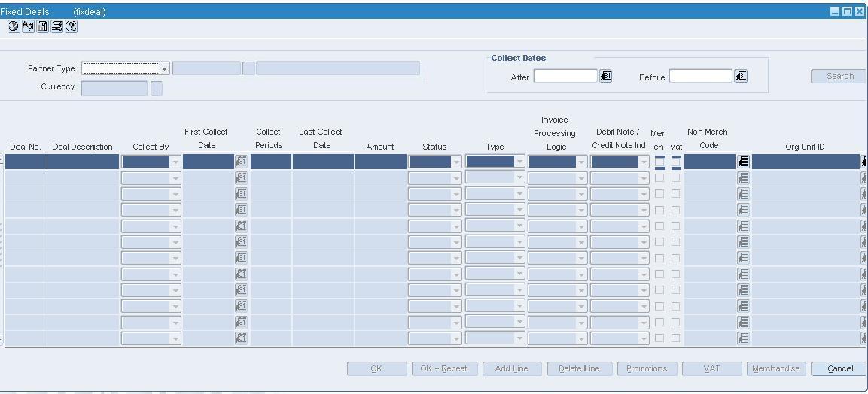Open the First Collect Date calendar in the first row
Image resolution: width=868 pixels, height=394 pixels.
tap(242, 162)
